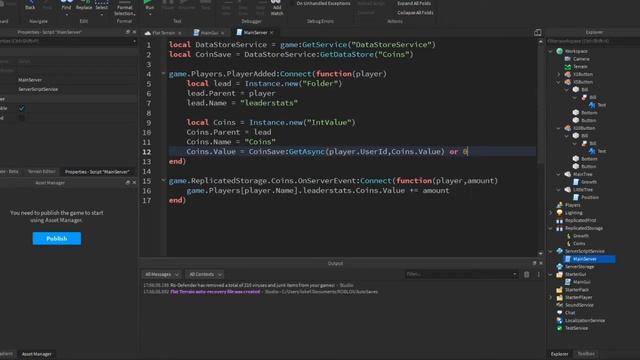Viewport: 640px width, 360px height.
Task: Collapse the ServerScriptService node
Action: (x=551, y=251)
